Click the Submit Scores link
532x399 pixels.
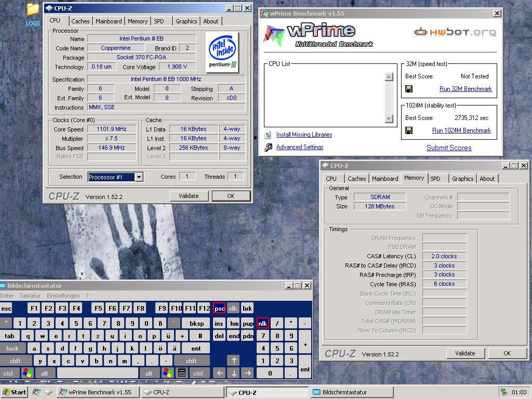pyautogui.click(x=449, y=148)
